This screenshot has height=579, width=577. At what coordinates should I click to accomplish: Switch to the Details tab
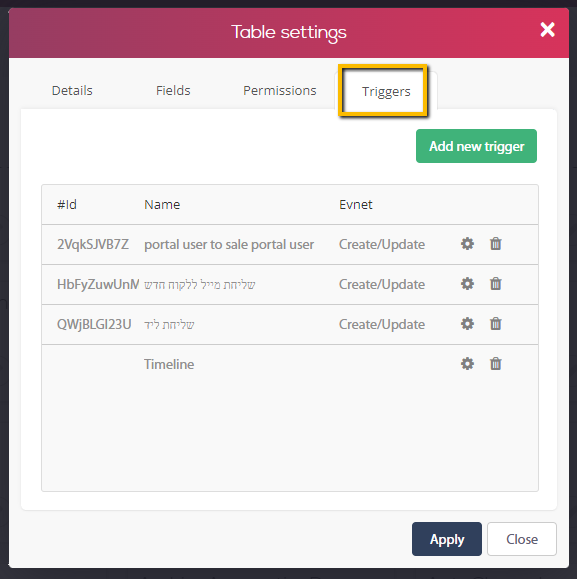click(x=72, y=90)
